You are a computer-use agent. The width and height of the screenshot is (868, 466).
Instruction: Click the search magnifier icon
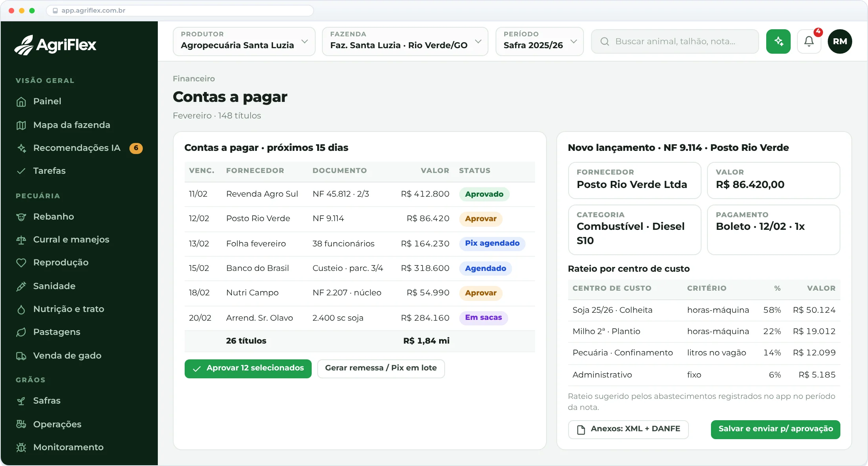605,41
